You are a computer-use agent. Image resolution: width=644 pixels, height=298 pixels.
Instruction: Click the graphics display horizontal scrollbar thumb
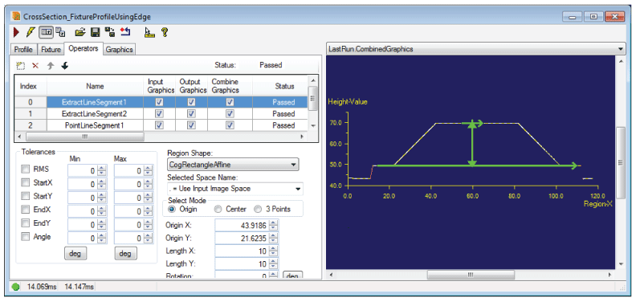[x=471, y=274]
